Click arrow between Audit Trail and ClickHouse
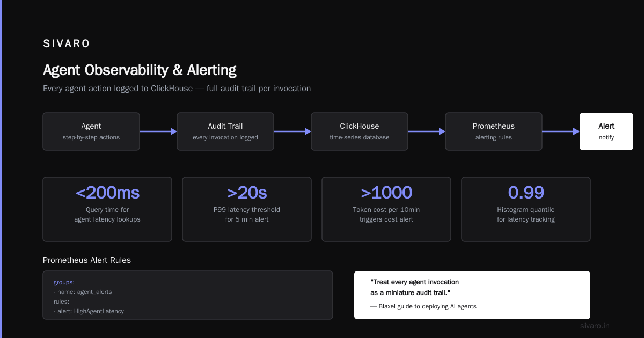644x338 pixels. (292, 131)
